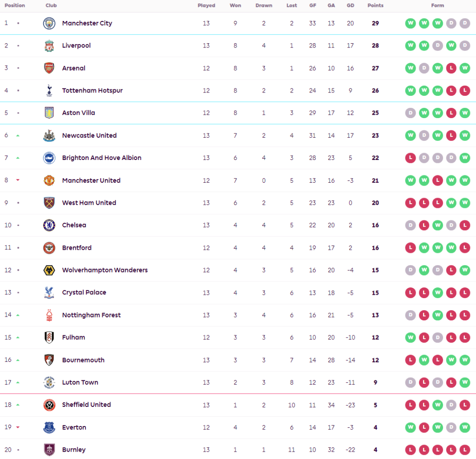Click the GD column header
Screen dimensions: 476x459
point(350,6)
